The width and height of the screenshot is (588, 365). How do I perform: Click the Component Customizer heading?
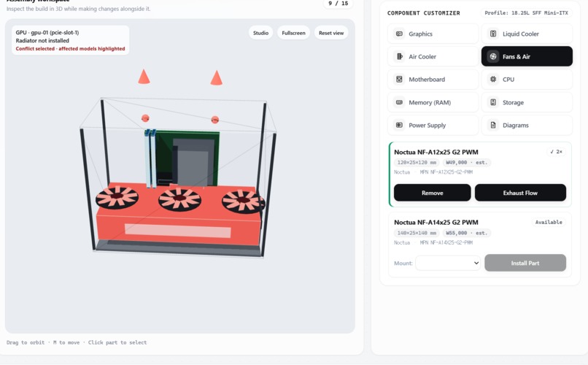pos(424,13)
